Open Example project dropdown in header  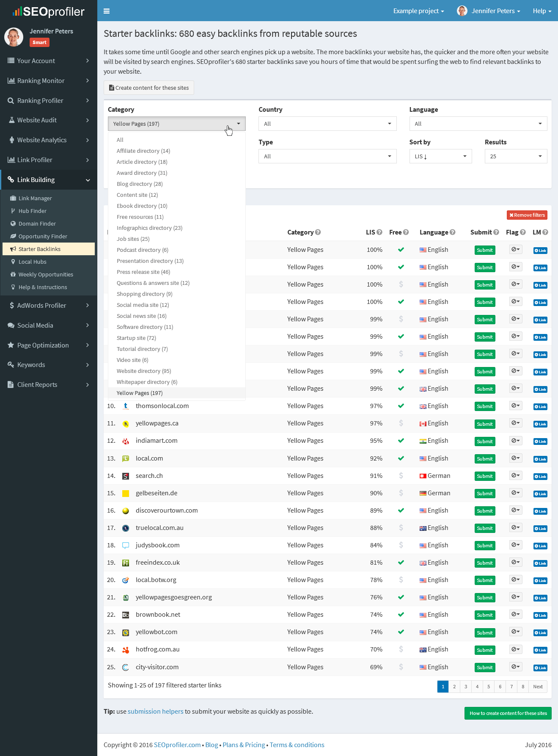pyautogui.click(x=418, y=11)
